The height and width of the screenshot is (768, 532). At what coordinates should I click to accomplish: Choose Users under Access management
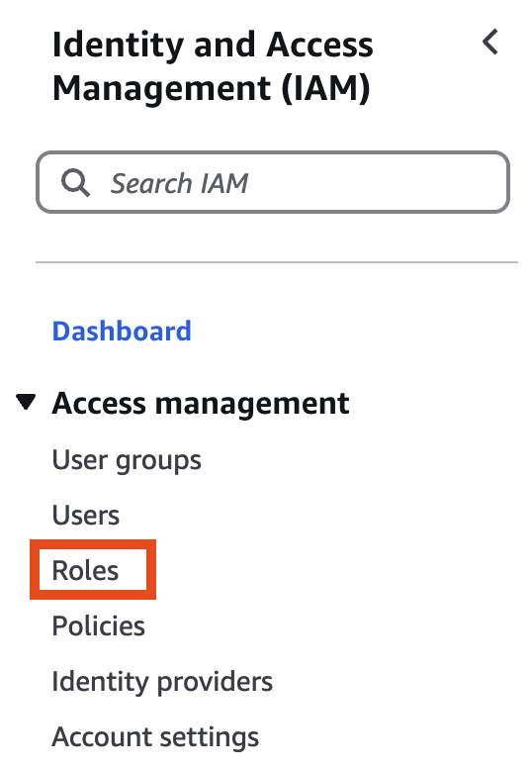(x=86, y=516)
